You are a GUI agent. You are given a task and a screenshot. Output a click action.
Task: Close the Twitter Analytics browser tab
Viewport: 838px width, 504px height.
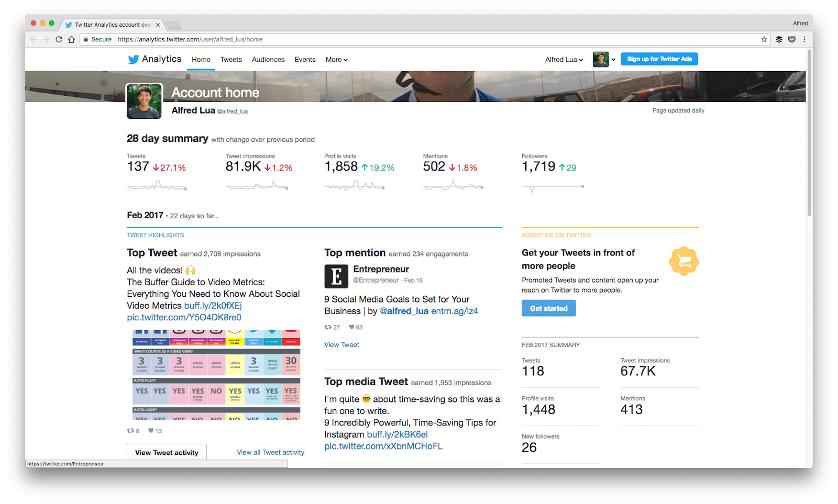[x=158, y=25]
